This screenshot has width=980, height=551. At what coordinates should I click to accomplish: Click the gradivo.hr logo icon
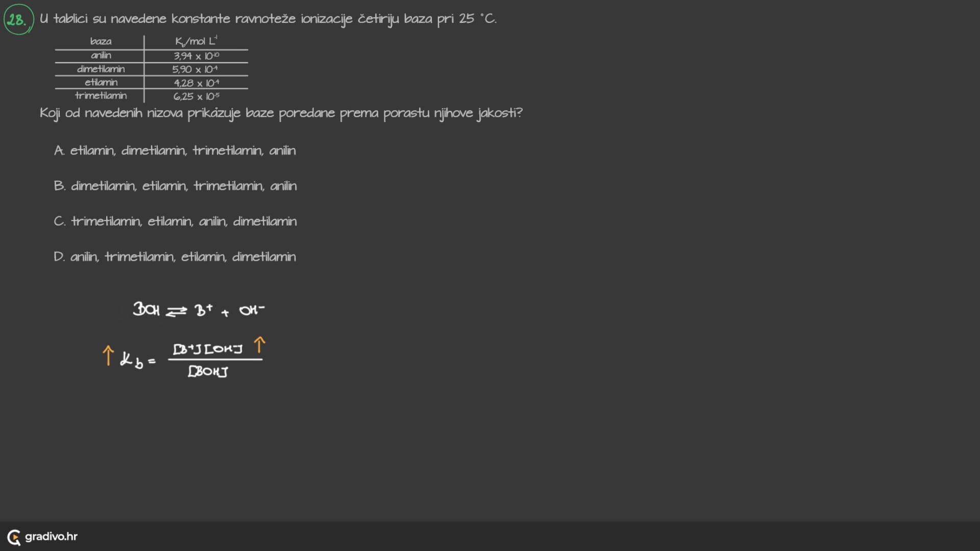[x=14, y=537]
